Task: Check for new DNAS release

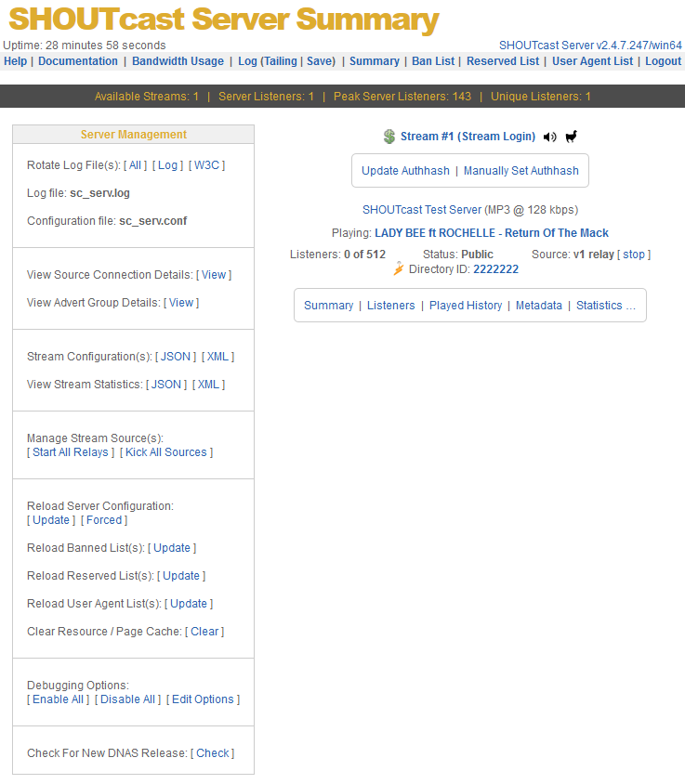Action: (213, 753)
